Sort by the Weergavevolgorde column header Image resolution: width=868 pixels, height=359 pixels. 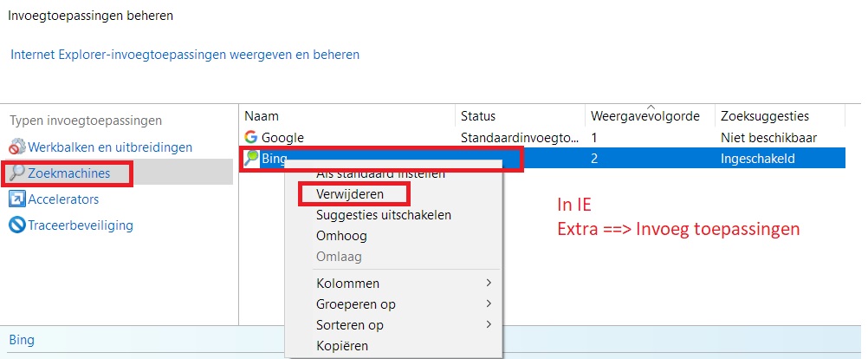[x=650, y=116]
